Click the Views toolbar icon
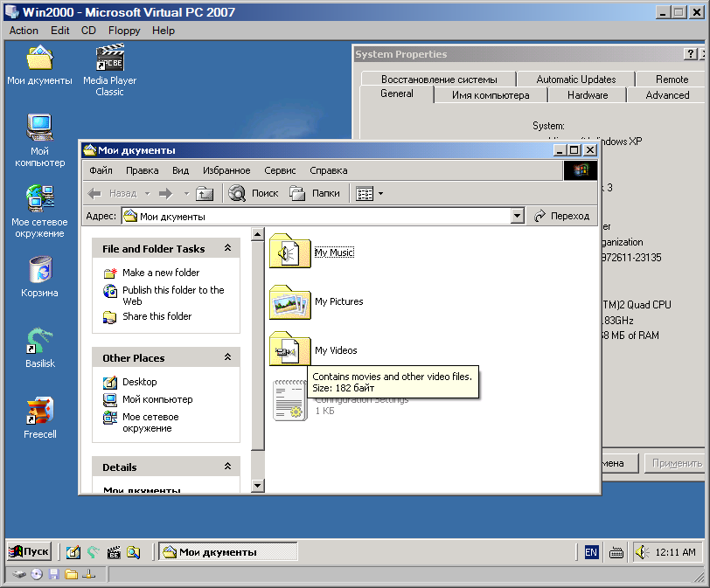 click(365, 194)
